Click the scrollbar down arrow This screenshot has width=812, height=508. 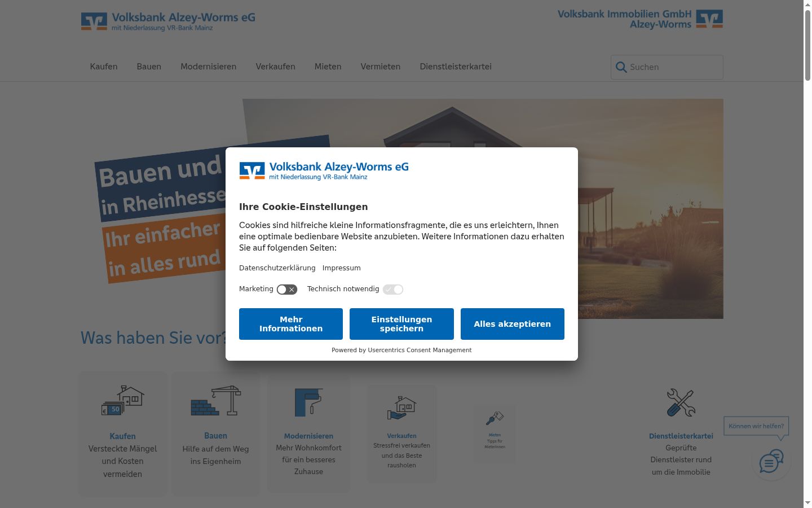tap(807, 503)
